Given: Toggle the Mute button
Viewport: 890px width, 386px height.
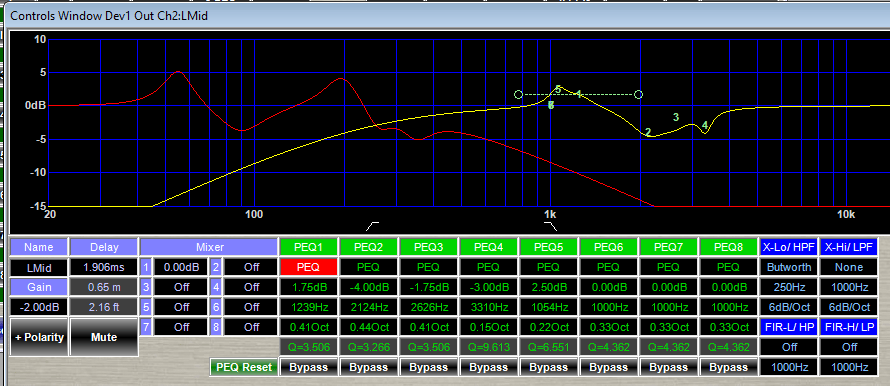Looking at the screenshot, I should [x=104, y=337].
